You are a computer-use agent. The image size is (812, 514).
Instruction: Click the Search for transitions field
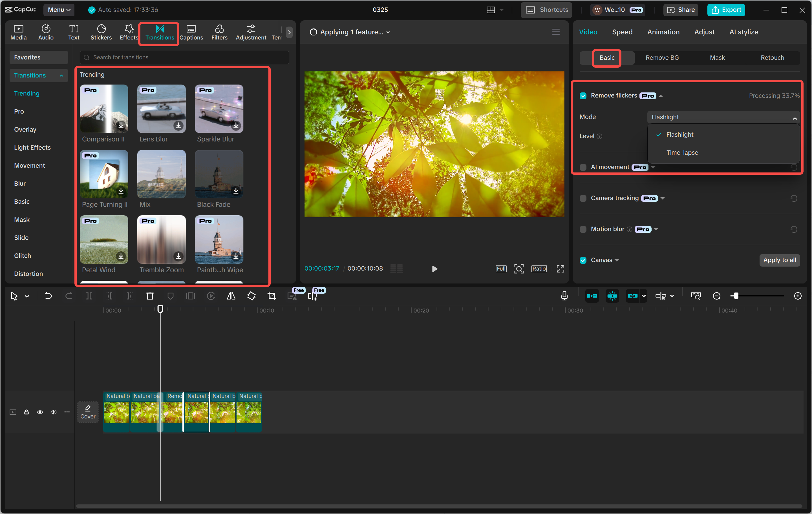pyautogui.click(x=184, y=57)
